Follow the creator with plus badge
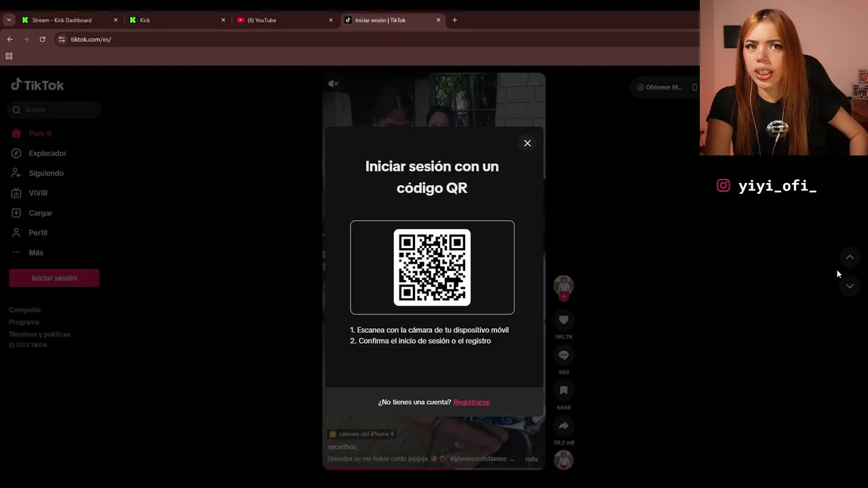 564,297
